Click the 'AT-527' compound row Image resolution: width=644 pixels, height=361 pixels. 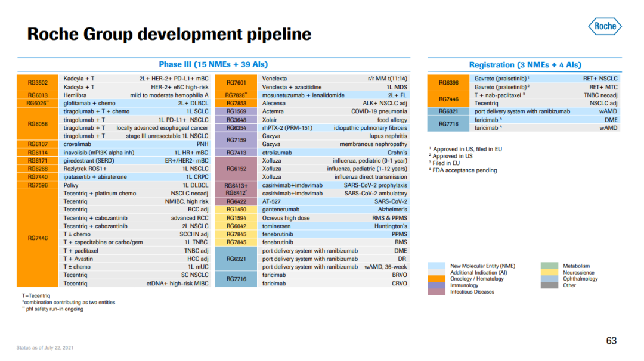click(334, 201)
